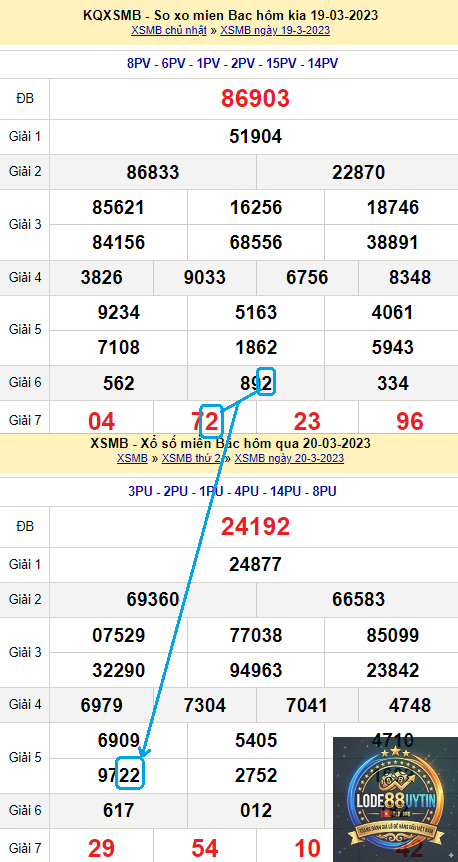This screenshot has height=862, width=458.
Task: Click special prize number 24192
Action: pyautogui.click(x=255, y=527)
